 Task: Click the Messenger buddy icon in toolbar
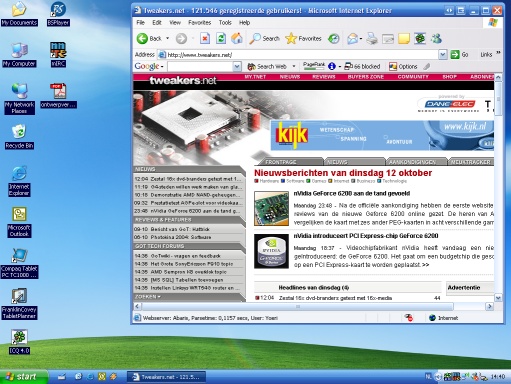coord(436,39)
